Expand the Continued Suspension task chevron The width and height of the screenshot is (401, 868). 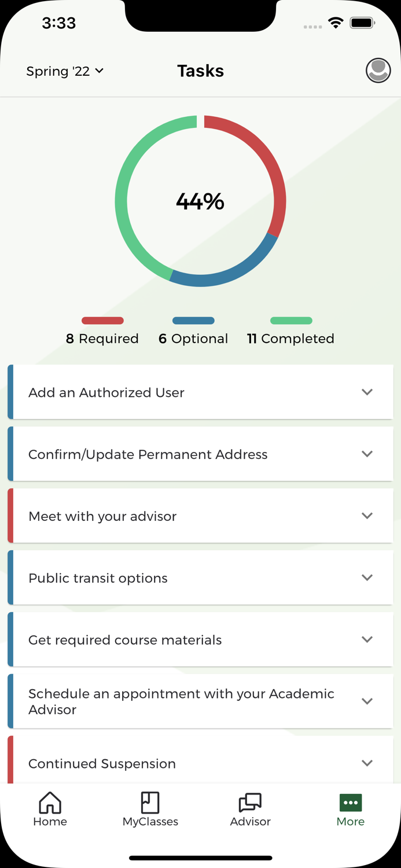click(367, 763)
